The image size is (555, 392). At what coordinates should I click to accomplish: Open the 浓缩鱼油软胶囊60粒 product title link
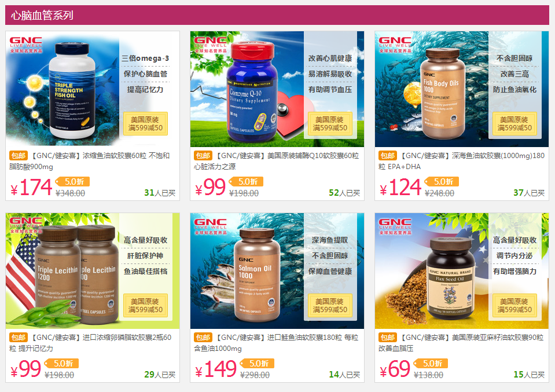[89, 161]
